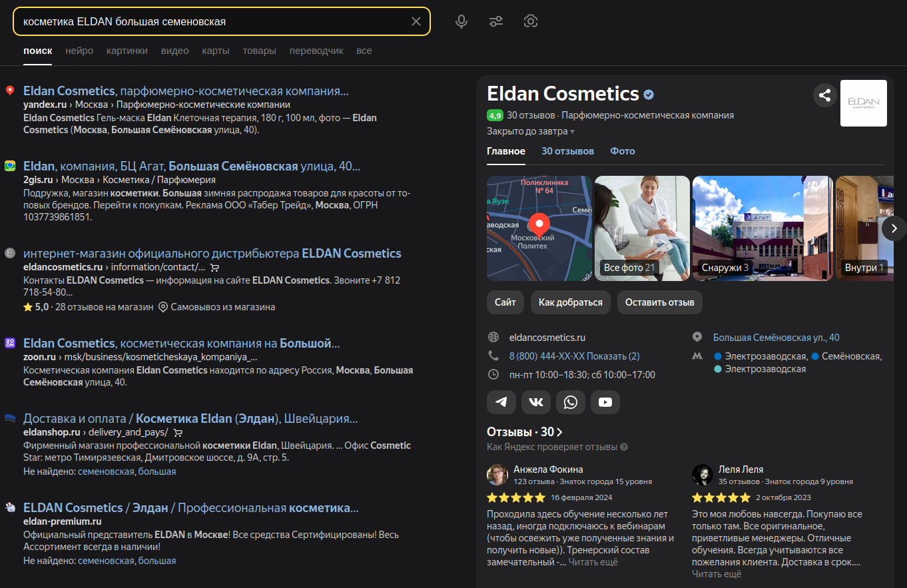The height and width of the screenshot is (588, 907).
Task: Click '28 отзывов на магазин' text
Action: 103,307
